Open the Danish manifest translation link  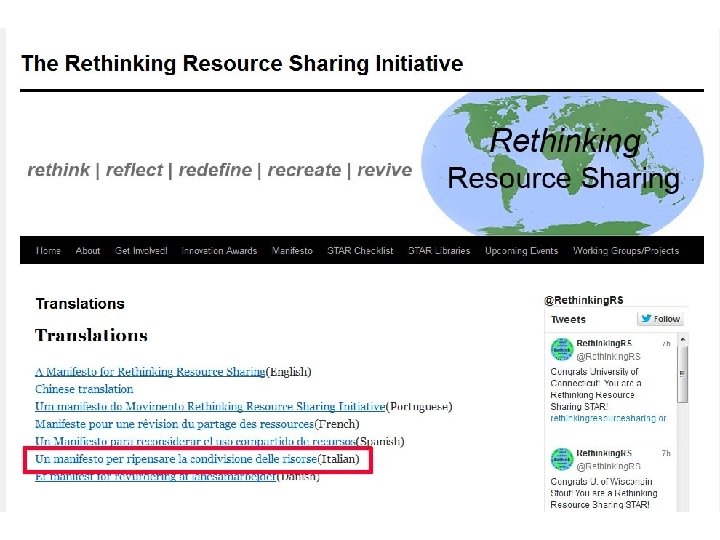coord(156,476)
